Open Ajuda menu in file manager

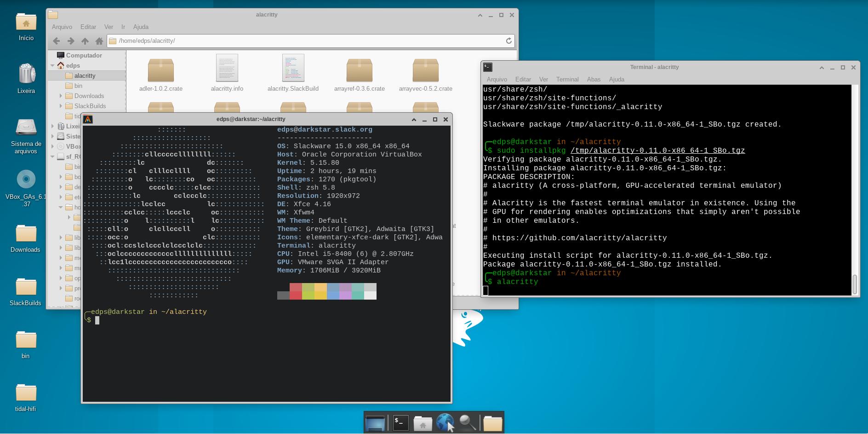point(141,27)
